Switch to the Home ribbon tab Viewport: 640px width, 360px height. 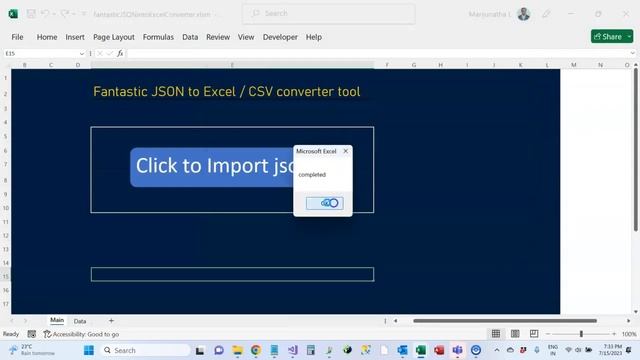[x=47, y=37]
